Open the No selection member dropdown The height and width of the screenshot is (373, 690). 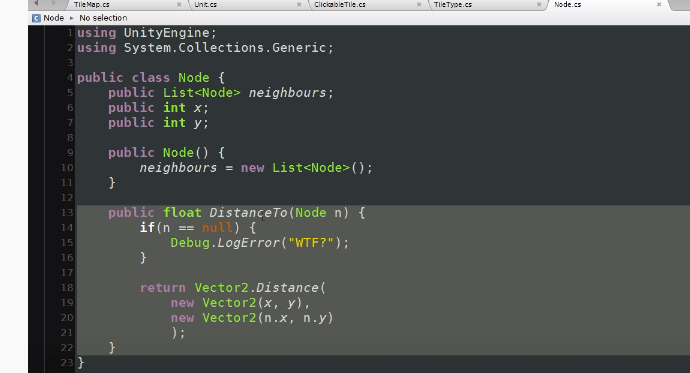pyautogui.click(x=103, y=18)
